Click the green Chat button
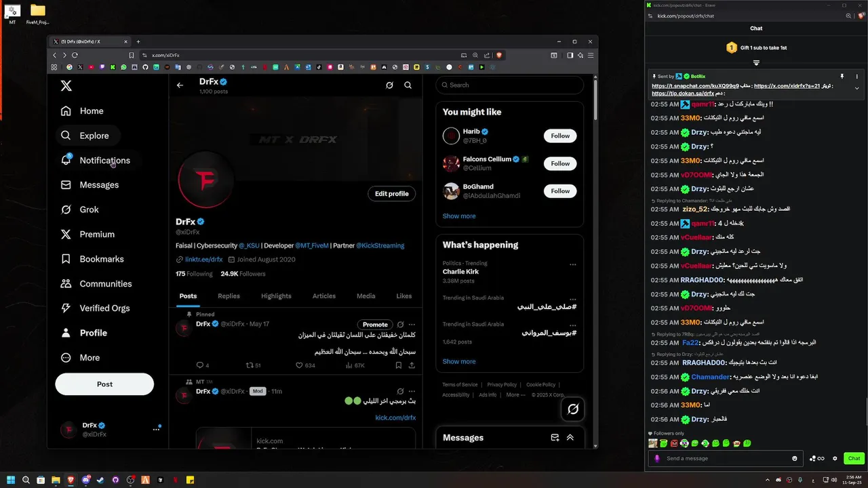 854,458
